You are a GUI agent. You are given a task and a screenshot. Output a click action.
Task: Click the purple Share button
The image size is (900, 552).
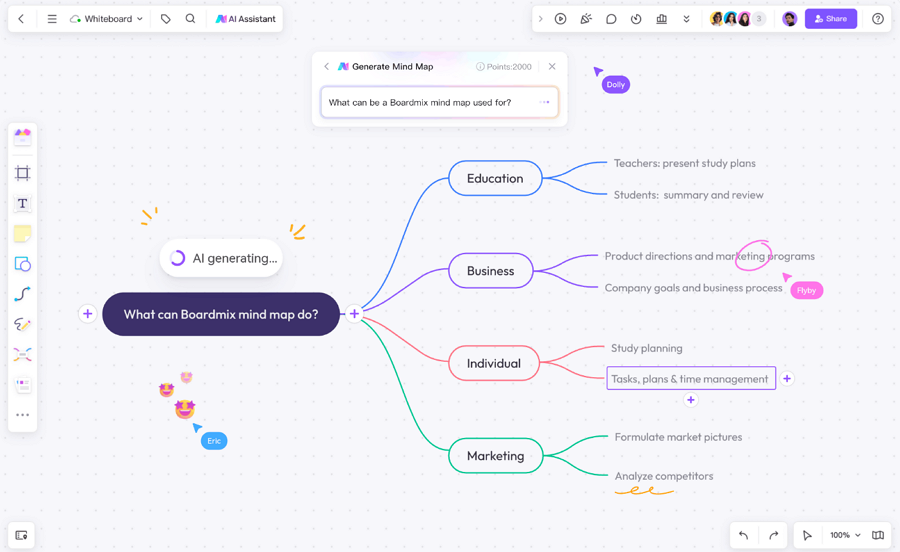pyautogui.click(x=830, y=19)
